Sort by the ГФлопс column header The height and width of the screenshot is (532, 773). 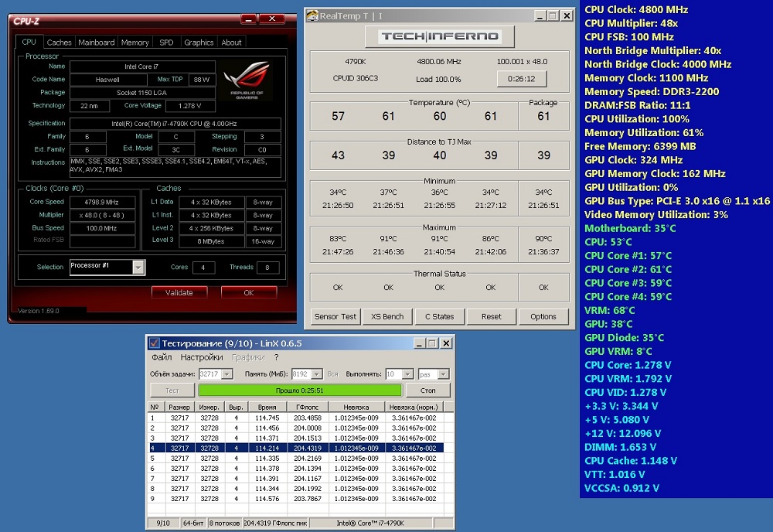click(307, 407)
